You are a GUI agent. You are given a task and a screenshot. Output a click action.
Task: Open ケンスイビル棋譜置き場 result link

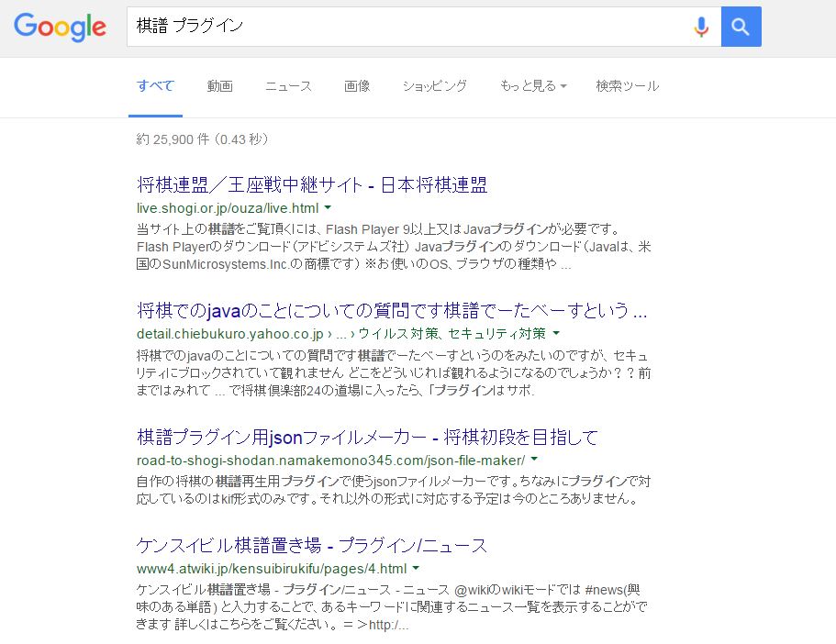(x=312, y=545)
